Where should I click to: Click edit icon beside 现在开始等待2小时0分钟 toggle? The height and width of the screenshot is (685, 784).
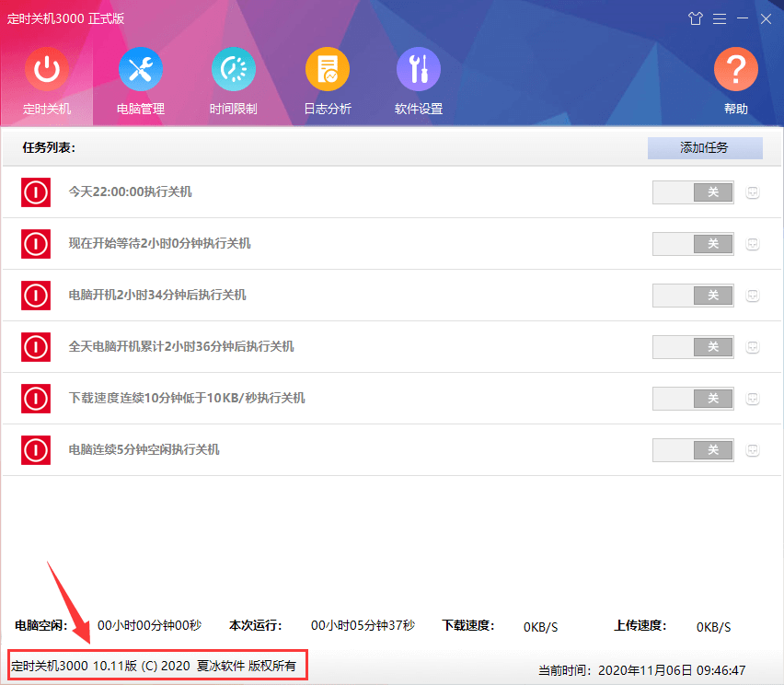point(753,244)
